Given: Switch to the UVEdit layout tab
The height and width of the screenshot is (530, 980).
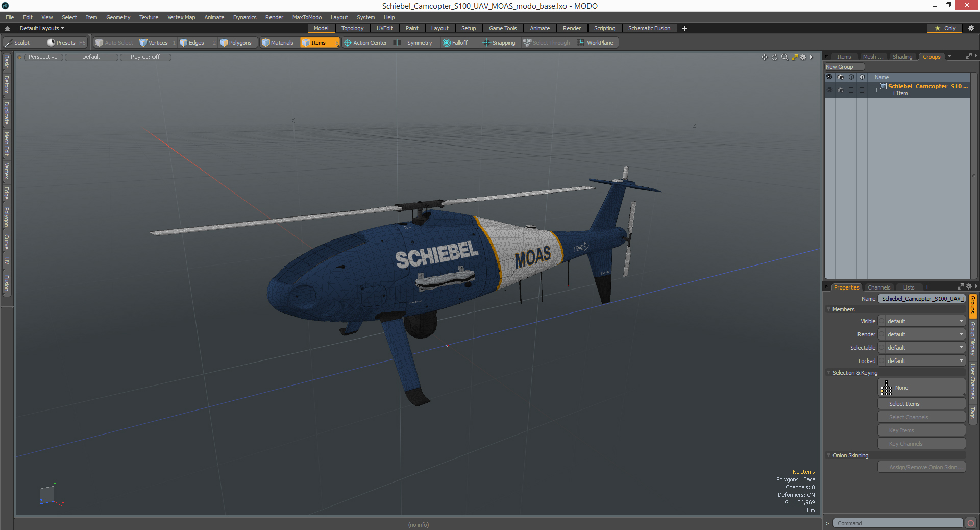Looking at the screenshot, I should pos(384,28).
